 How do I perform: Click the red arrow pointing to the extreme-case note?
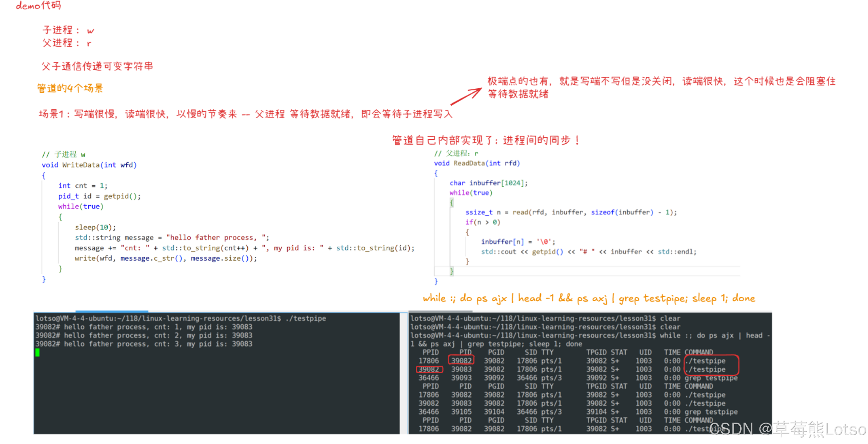(x=466, y=96)
